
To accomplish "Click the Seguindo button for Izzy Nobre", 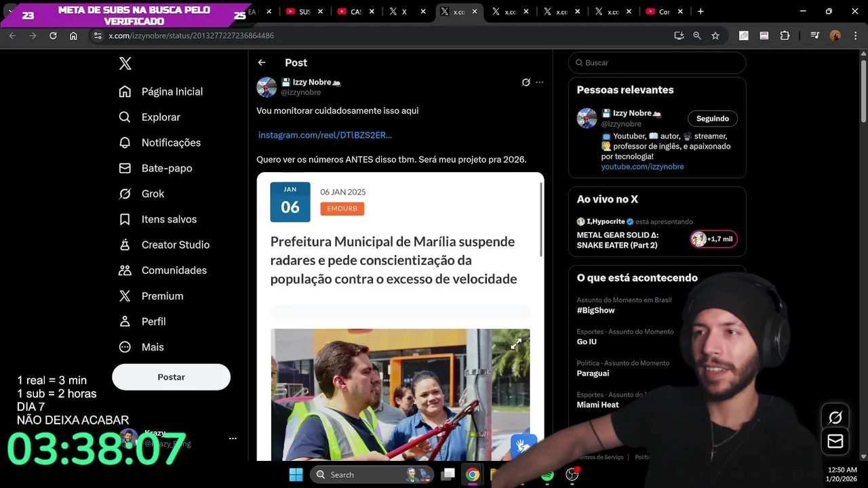I will 712,119.
